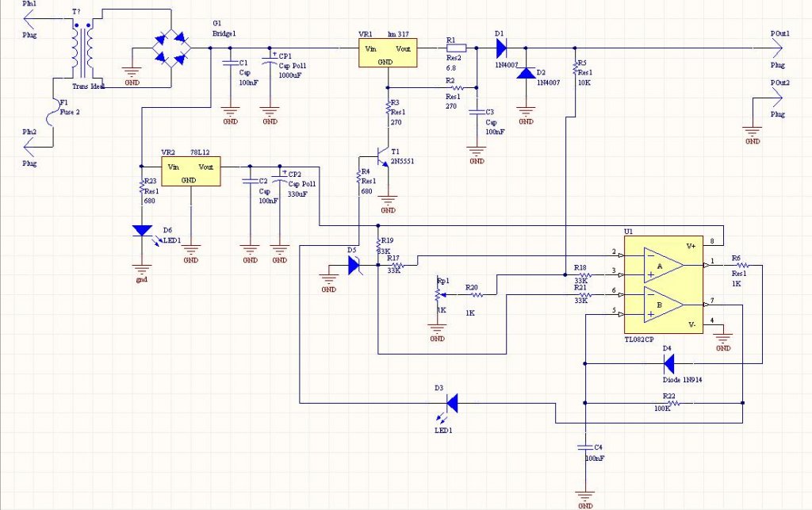Viewport: 812px width, 510px height.
Task: Select the Bridge1 rectifier G1 symbol
Action: [x=171, y=48]
